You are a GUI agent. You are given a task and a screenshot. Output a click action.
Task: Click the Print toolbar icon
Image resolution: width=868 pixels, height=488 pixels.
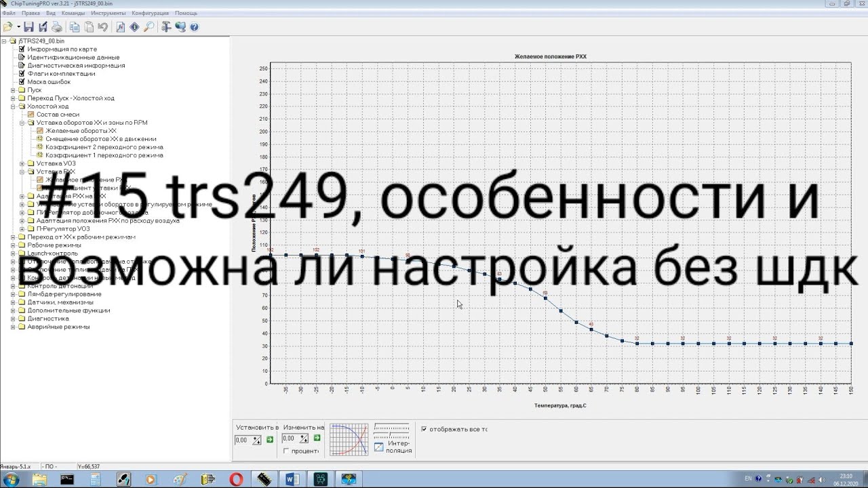tap(57, 27)
